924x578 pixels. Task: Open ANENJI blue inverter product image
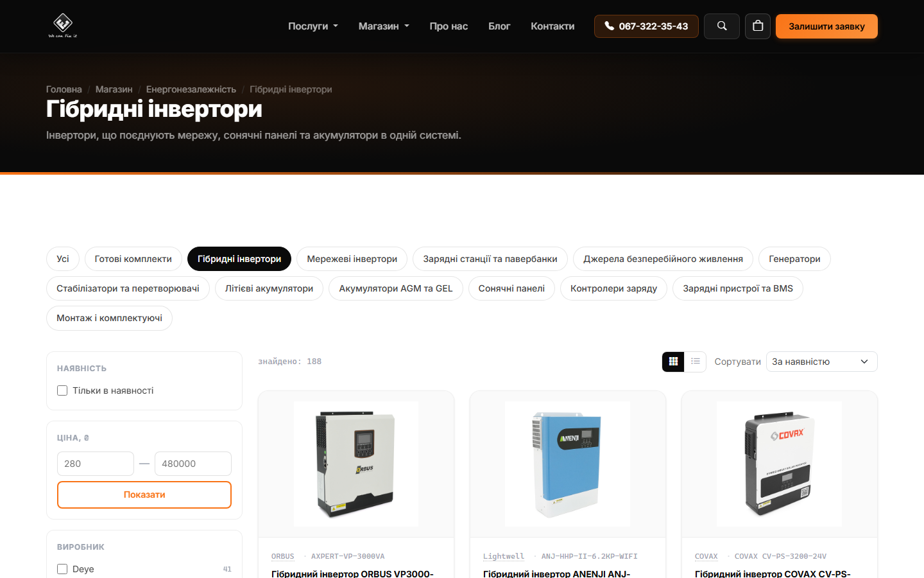click(568, 464)
